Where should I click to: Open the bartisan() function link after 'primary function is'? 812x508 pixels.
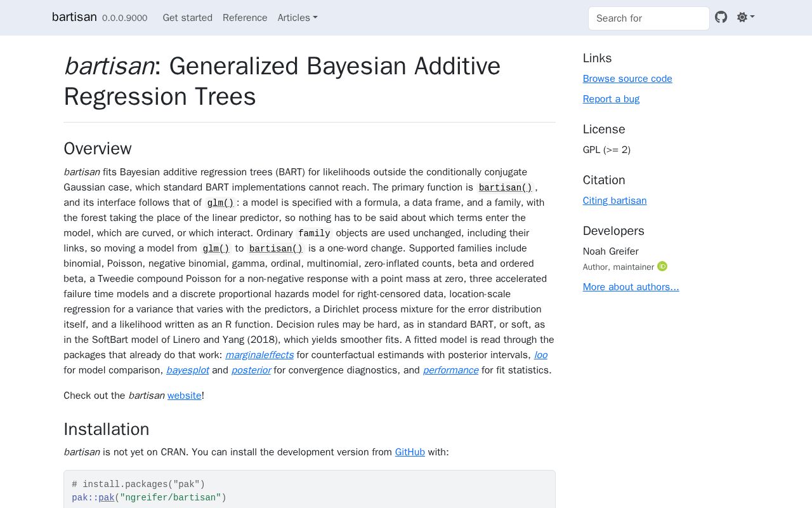pyautogui.click(x=505, y=187)
